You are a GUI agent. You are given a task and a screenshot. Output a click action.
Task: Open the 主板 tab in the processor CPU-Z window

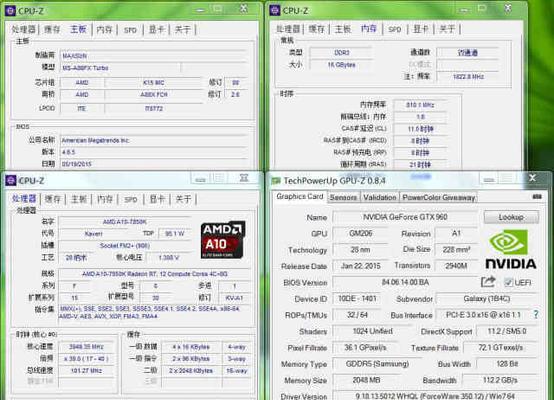[79, 199]
